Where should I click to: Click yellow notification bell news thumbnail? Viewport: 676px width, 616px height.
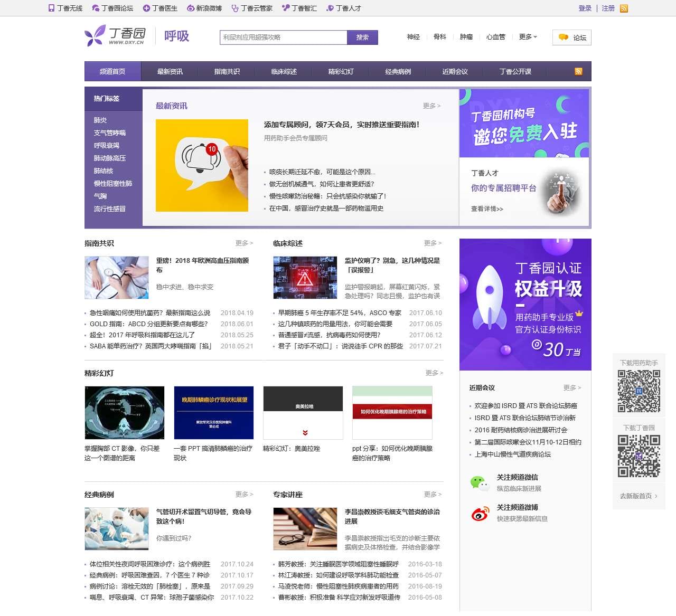pyautogui.click(x=202, y=165)
